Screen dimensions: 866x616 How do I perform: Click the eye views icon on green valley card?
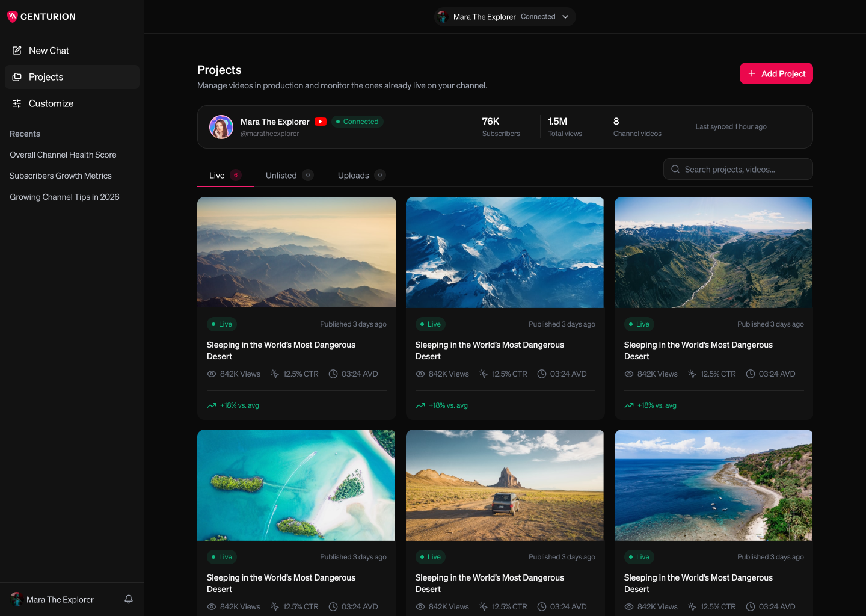(629, 374)
